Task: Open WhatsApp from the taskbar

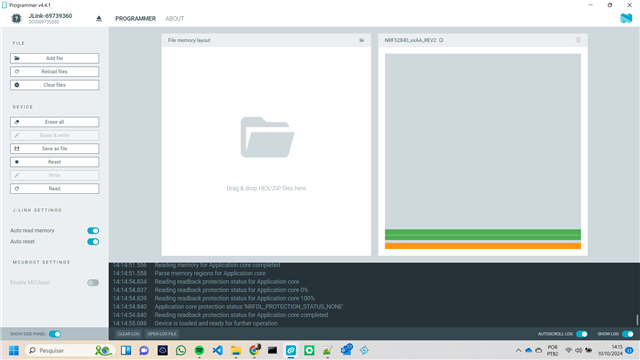Action: click(x=181, y=350)
